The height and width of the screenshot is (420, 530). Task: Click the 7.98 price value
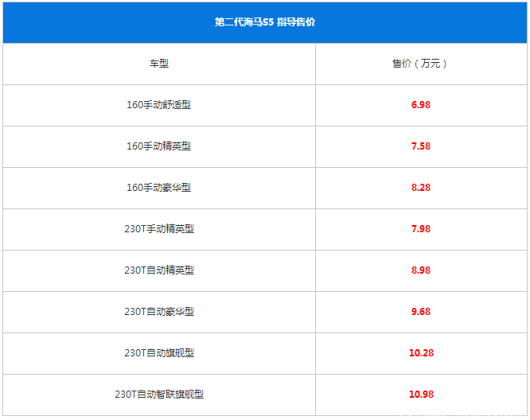pos(421,229)
